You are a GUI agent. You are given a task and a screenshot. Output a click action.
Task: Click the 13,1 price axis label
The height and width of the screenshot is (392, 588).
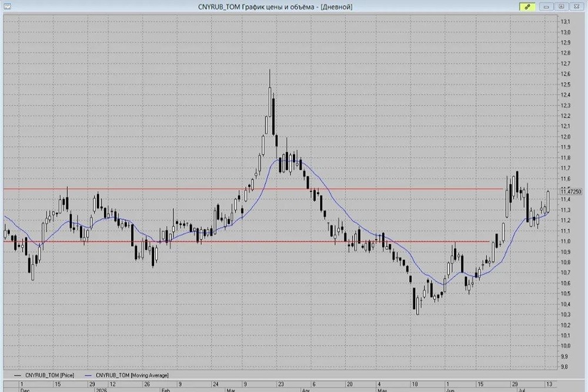coord(566,22)
